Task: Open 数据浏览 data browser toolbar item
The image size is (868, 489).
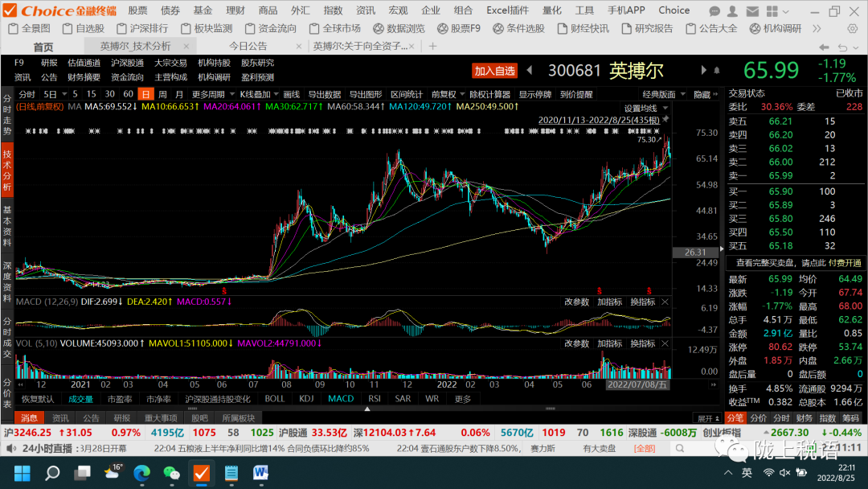Action: (399, 28)
